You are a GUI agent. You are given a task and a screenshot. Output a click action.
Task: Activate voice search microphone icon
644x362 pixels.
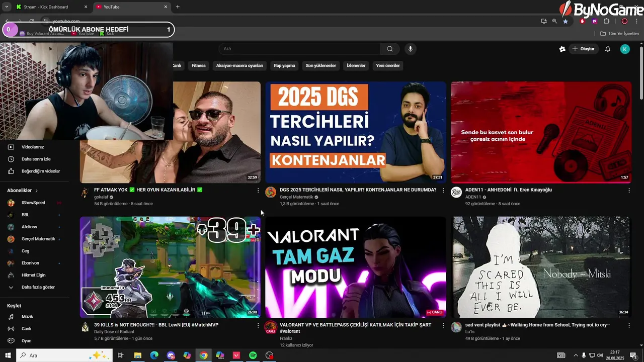click(x=411, y=49)
